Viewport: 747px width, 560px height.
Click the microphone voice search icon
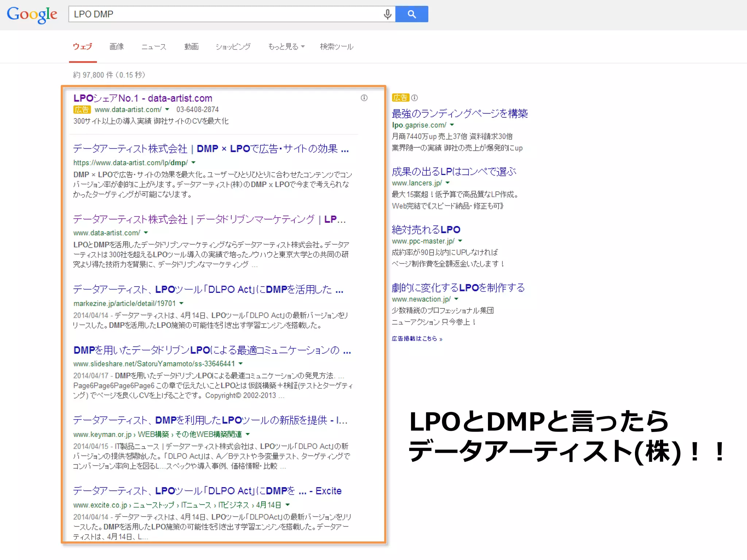[x=387, y=14]
